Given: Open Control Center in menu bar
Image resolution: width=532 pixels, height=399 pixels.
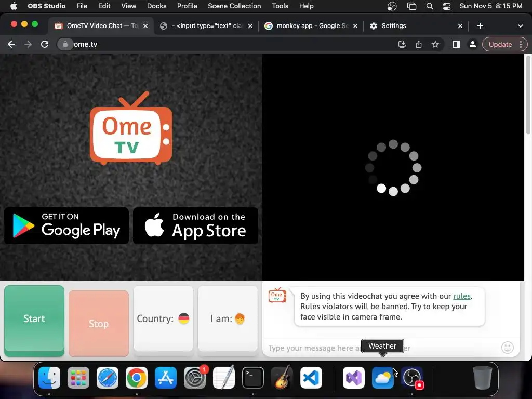Looking at the screenshot, I should click(x=447, y=6).
